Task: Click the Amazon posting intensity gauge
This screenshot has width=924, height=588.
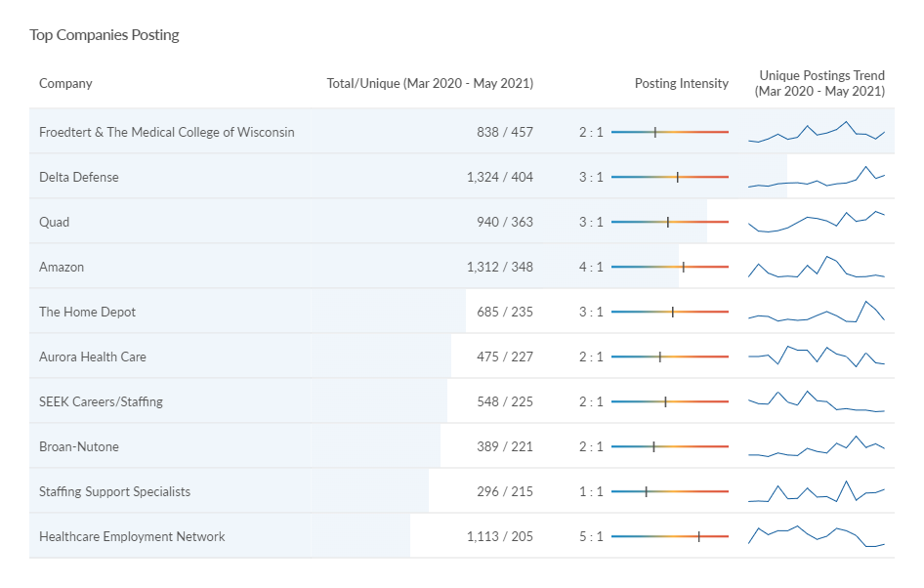Action: click(670, 267)
